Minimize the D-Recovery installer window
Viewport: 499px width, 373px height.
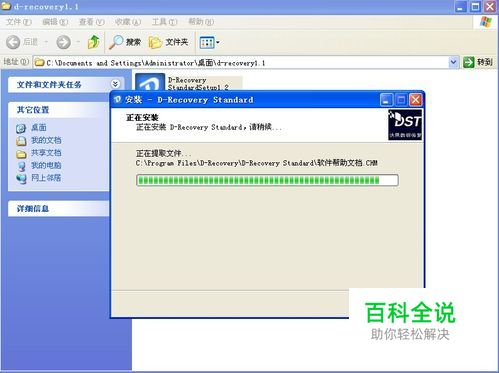point(386,100)
